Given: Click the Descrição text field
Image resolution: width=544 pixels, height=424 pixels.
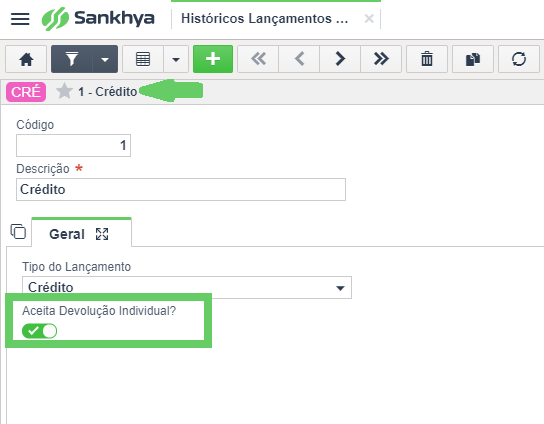Looking at the screenshot, I should pyautogui.click(x=181, y=189).
